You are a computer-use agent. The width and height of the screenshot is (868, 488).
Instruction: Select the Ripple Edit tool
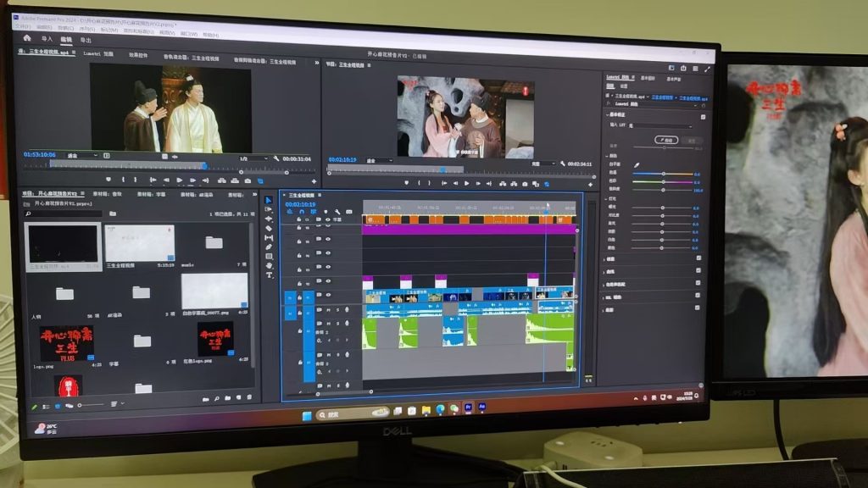click(x=269, y=219)
